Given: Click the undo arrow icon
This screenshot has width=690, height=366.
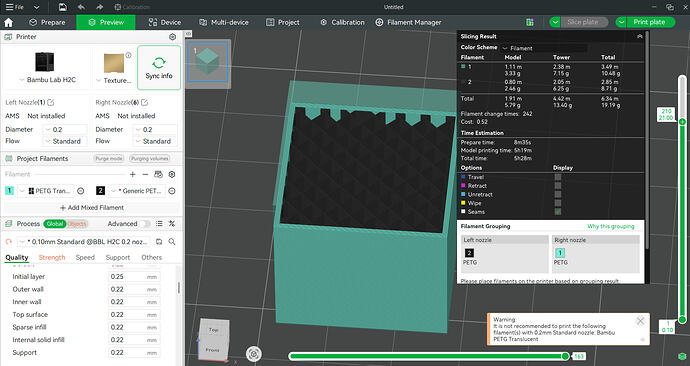Looking at the screenshot, I should (x=81, y=7).
